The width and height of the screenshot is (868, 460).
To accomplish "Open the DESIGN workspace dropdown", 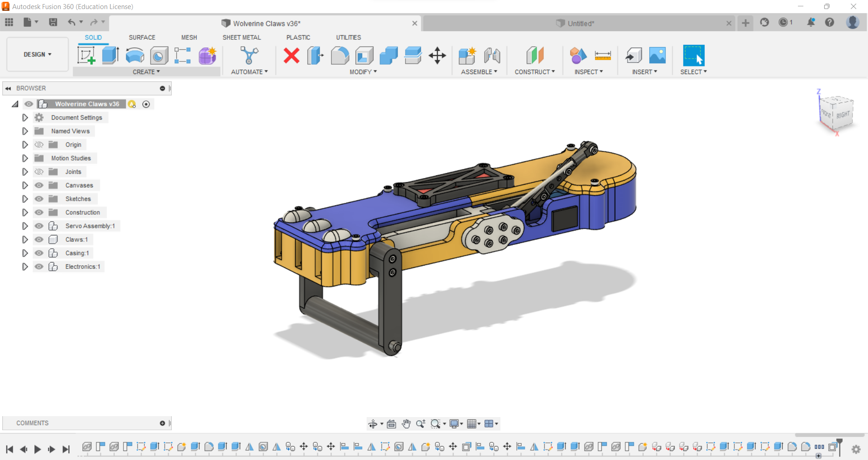I will coord(38,54).
